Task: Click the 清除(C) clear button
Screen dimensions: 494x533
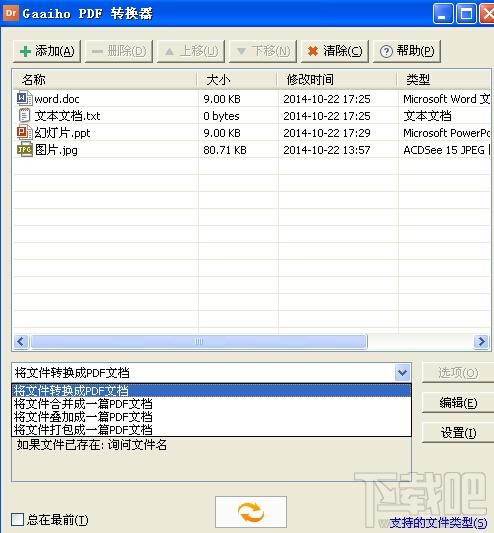Action: pyautogui.click(x=335, y=51)
